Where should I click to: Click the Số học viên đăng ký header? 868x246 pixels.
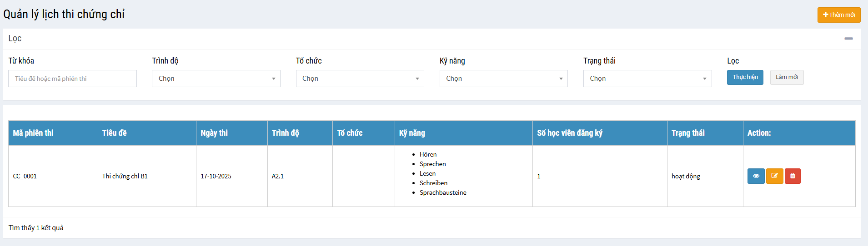[x=569, y=133]
